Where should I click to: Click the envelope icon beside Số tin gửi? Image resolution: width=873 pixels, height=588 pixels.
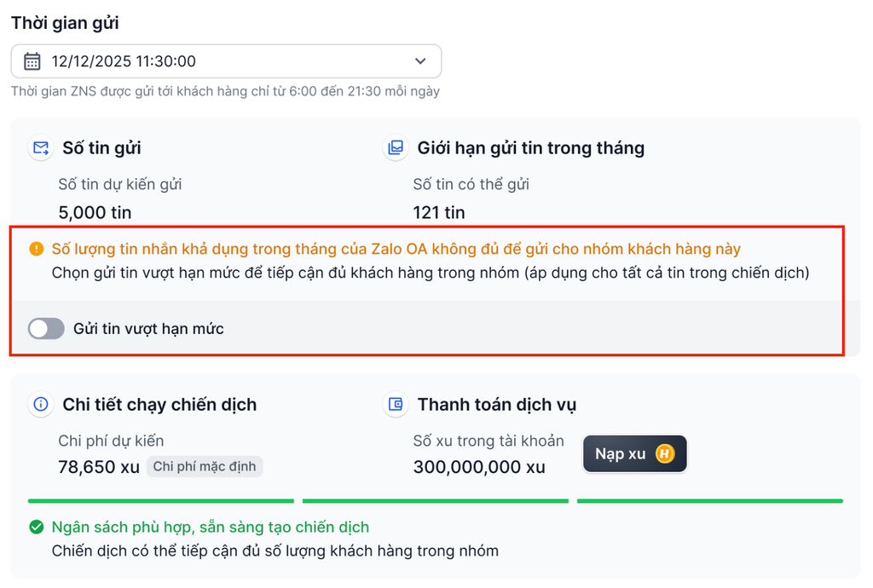click(x=40, y=148)
